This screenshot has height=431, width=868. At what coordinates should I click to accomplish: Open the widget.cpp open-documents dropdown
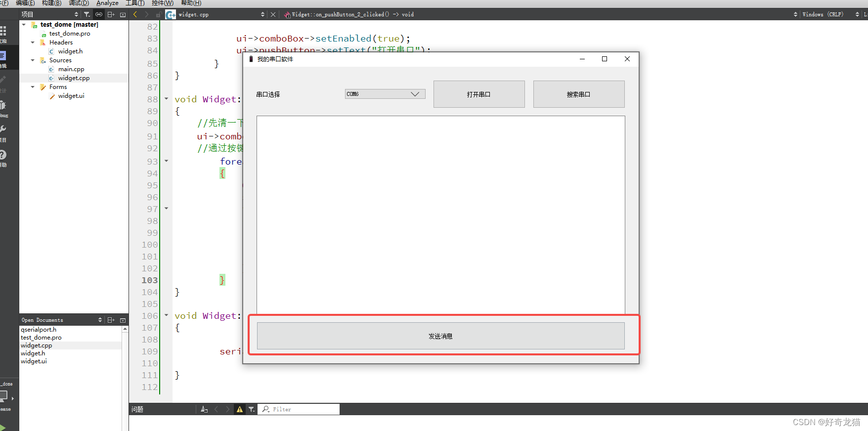222,14
